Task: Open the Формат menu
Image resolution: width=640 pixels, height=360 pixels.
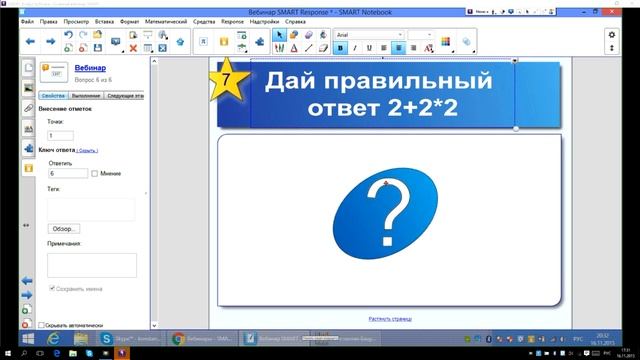Action: 129,22
